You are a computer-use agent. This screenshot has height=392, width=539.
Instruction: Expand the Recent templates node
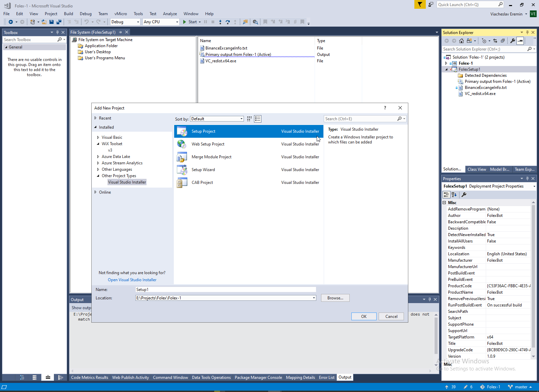coord(96,118)
